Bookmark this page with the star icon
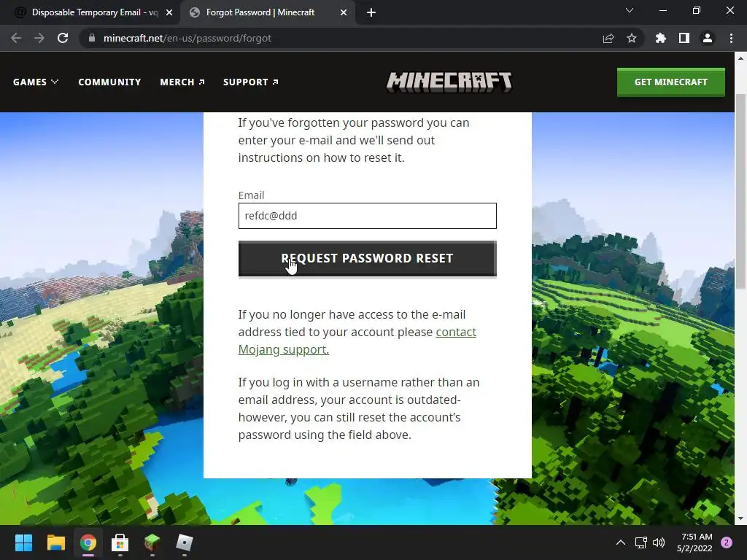Image resolution: width=747 pixels, height=560 pixels. pos(632,38)
